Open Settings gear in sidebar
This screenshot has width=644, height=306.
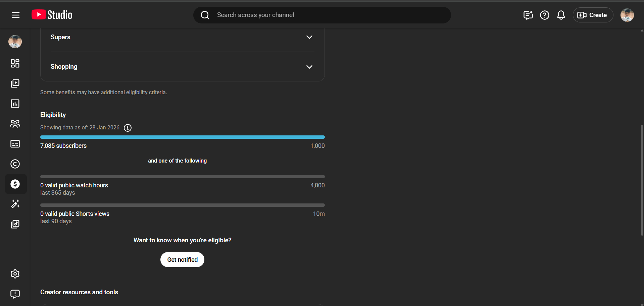(x=15, y=274)
